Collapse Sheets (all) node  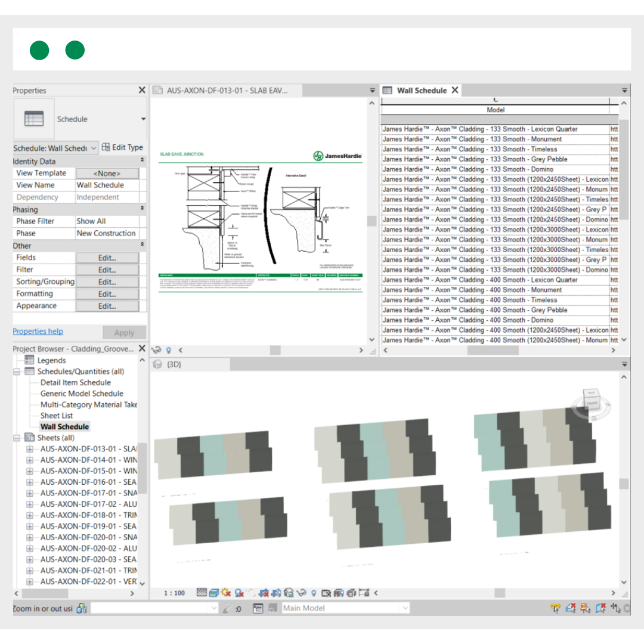[x=17, y=438]
